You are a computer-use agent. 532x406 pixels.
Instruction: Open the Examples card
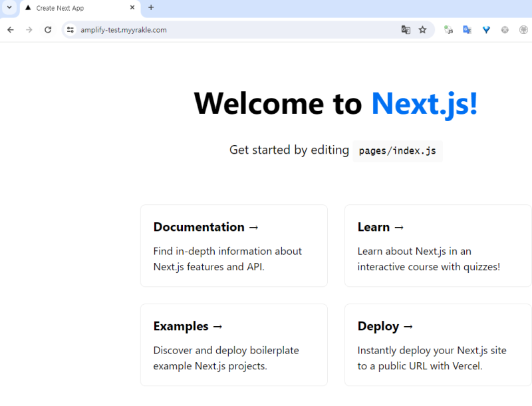[x=233, y=345]
